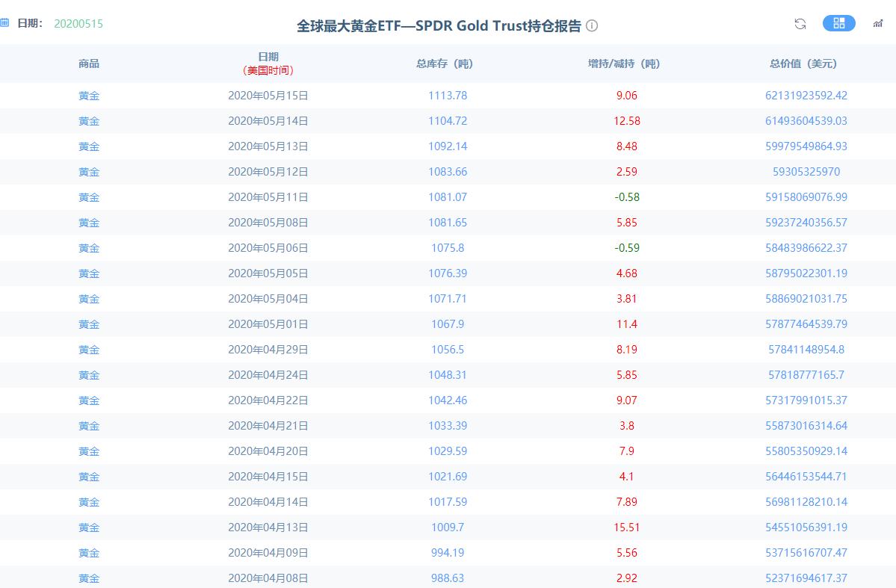Select change value 4.68
This screenshot has height=588, width=896.
pyautogui.click(x=627, y=273)
